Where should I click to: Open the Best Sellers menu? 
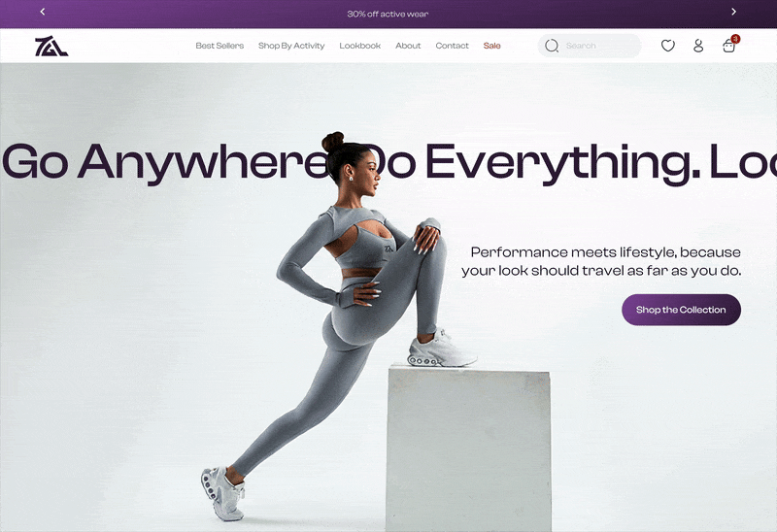click(x=220, y=46)
